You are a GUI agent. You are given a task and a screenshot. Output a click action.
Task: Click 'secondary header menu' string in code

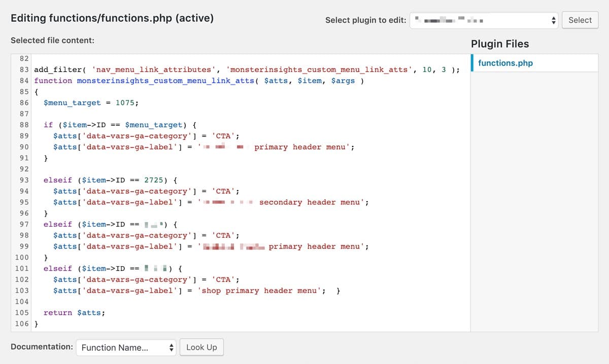tap(311, 202)
